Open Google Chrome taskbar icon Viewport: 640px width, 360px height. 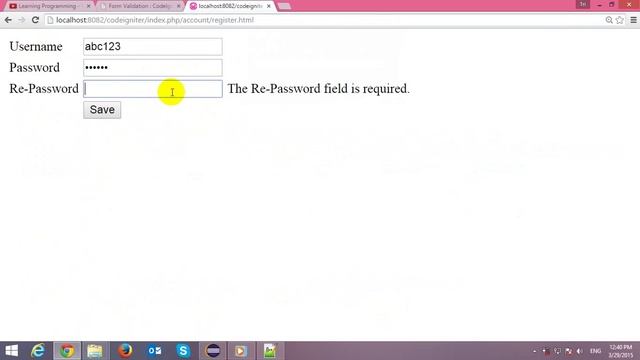67,351
